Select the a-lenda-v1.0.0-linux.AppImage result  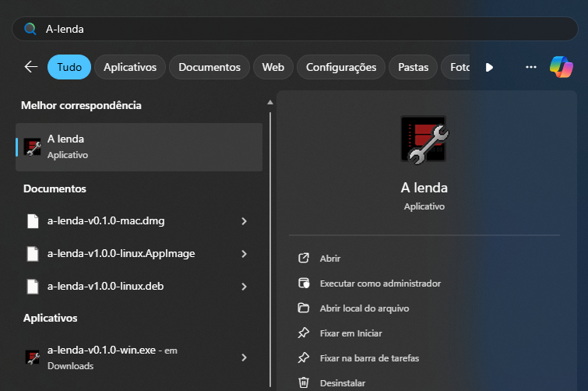(139, 254)
